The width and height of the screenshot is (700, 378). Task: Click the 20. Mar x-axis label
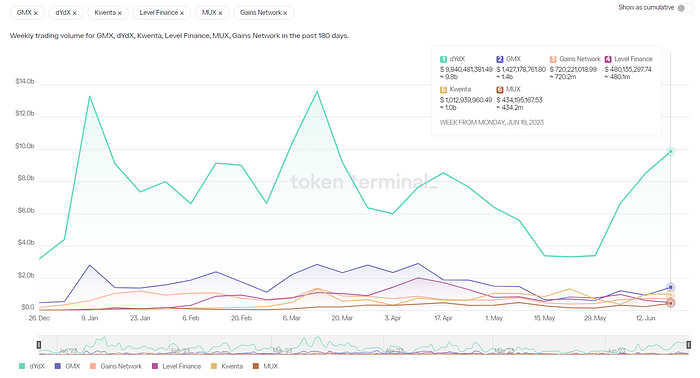pos(342,318)
